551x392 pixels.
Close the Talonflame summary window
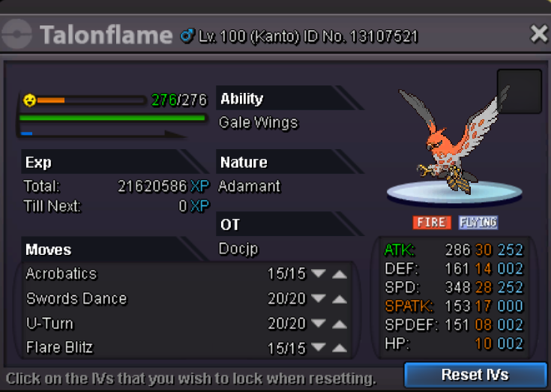[x=539, y=34]
